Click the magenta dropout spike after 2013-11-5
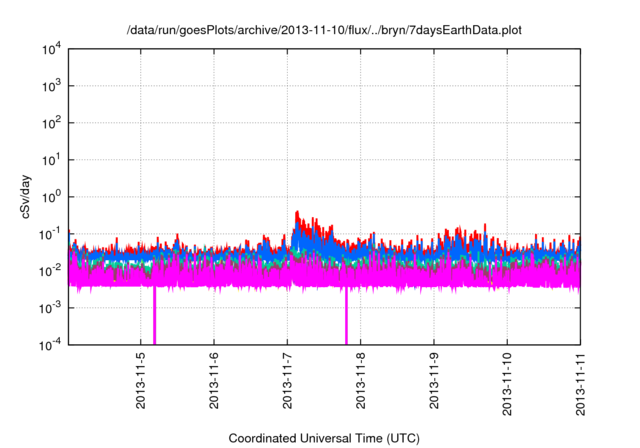 (154, 316)
